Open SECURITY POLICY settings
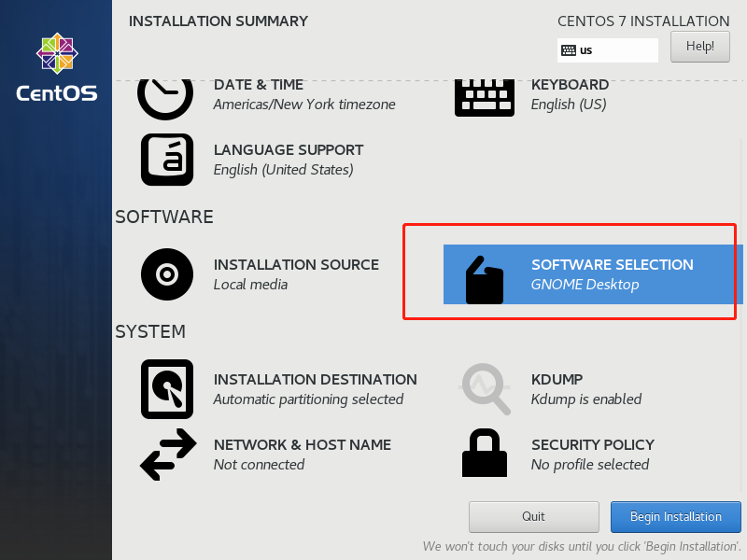Viewport: 747px width, 560px height. [x=593, y=445]
